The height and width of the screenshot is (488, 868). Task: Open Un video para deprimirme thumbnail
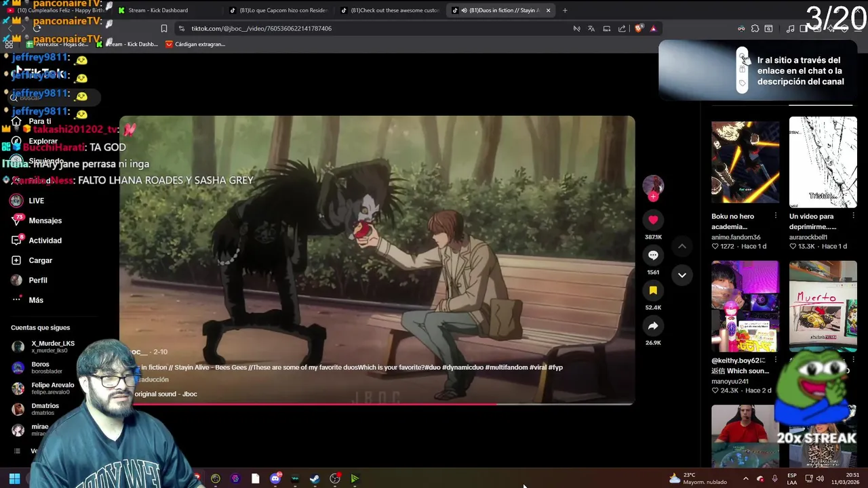823,162
